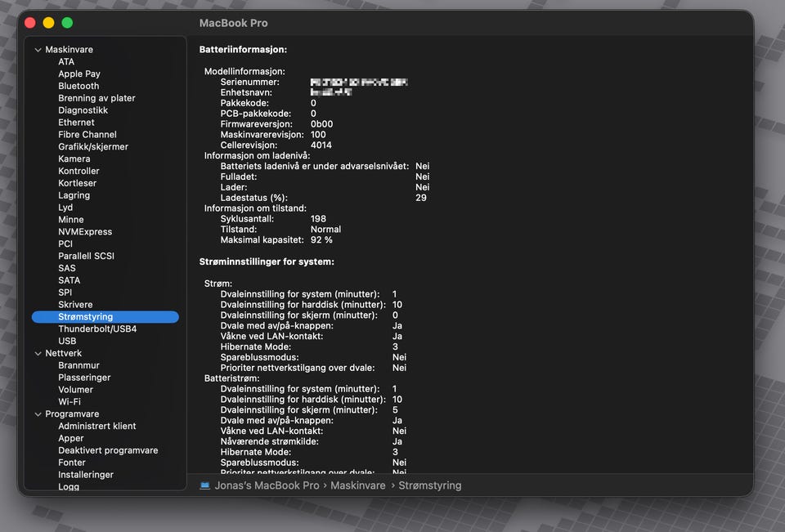785x532 pixels.
Task: Click the Maskinvarerevisjon value 100
Action: pos(318,135)
